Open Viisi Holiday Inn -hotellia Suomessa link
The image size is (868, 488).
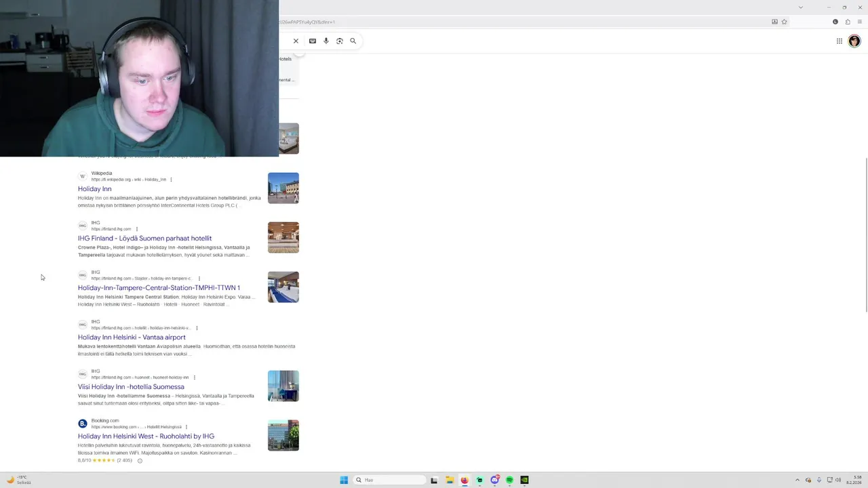[x=131, y=387]
